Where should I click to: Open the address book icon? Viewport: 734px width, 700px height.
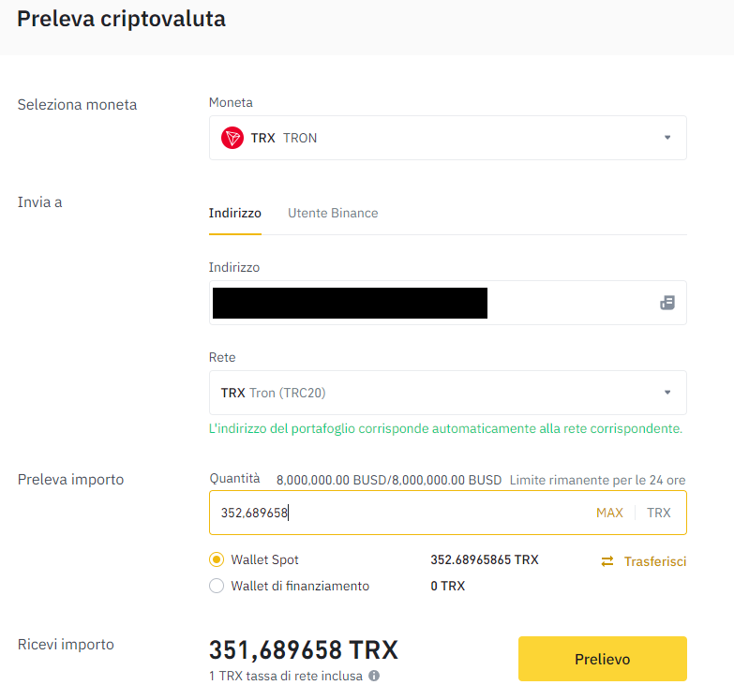pyautogui.click(x=667, y=303)
